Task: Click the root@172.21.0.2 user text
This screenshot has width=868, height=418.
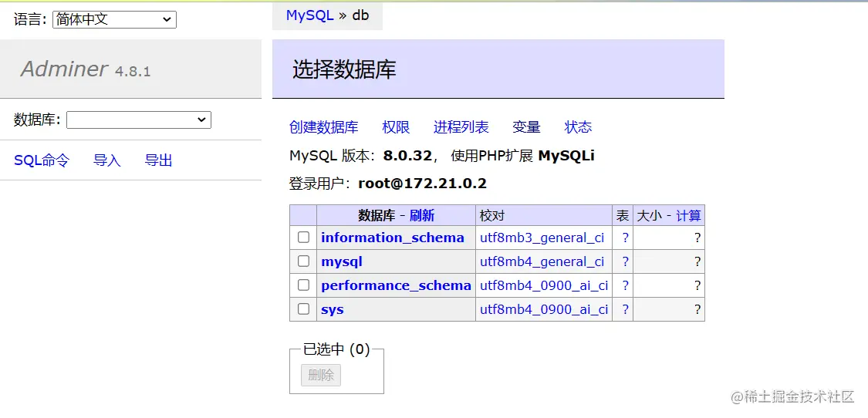Action: point(422,184)
